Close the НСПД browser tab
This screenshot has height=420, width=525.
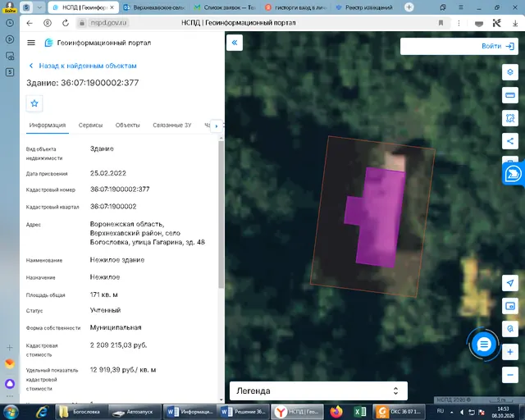[112, 7]
